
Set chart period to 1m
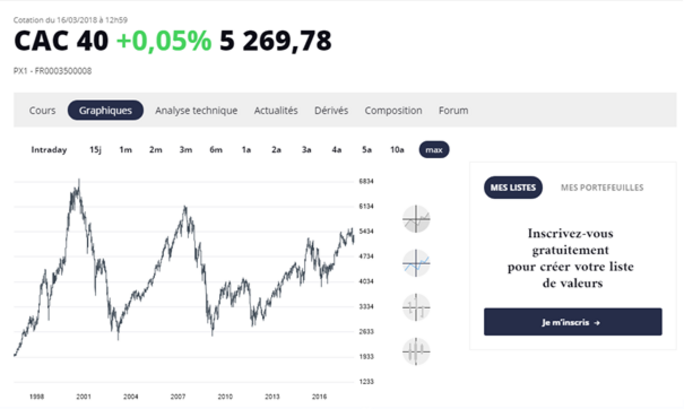click(x=126, y=150)
